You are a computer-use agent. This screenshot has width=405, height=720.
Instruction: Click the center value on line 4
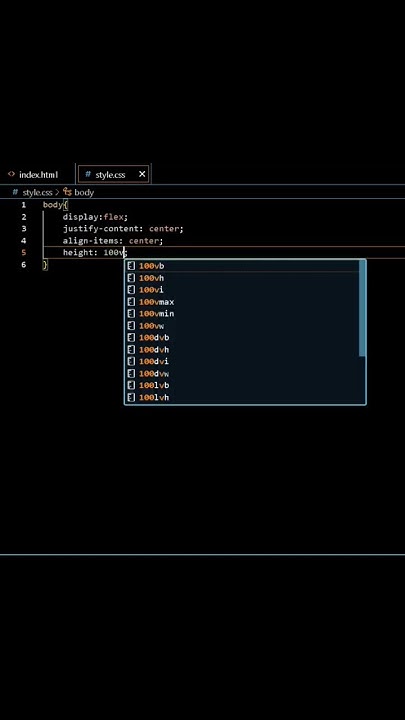[144, 241]
